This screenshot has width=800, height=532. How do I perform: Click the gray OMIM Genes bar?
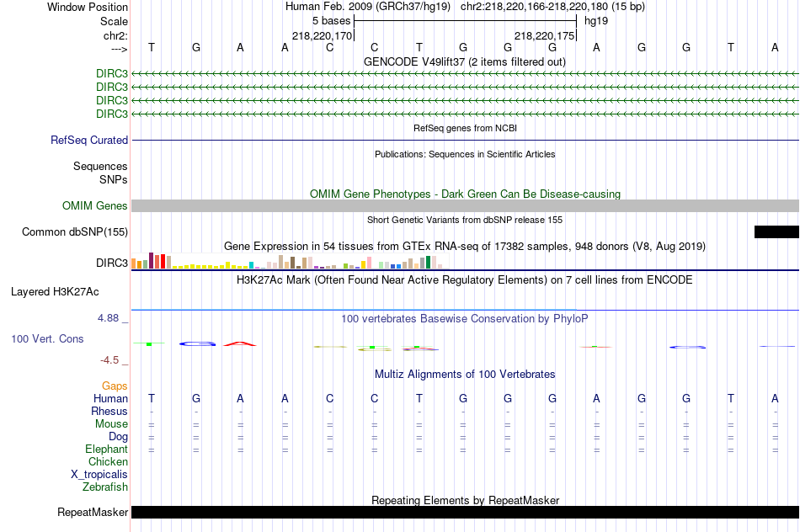[465, 205]
